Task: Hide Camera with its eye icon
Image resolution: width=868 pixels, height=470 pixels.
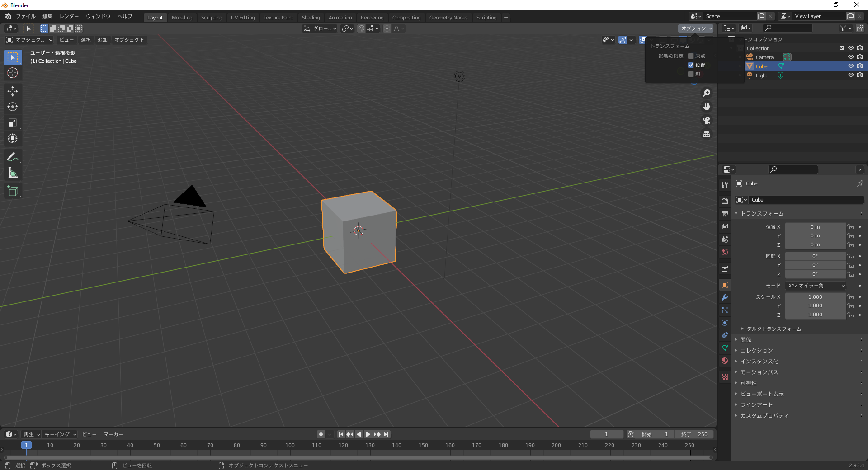Action: 851,57
